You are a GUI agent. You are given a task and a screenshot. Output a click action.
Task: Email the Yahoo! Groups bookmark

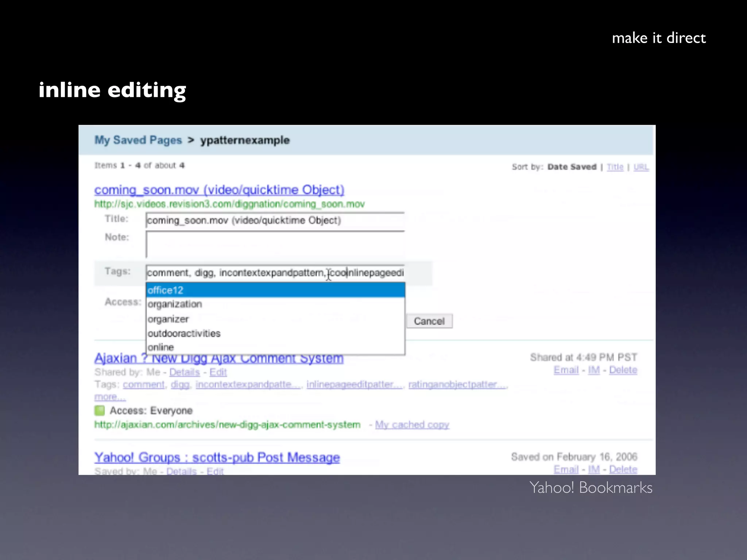tap(566, 470)
